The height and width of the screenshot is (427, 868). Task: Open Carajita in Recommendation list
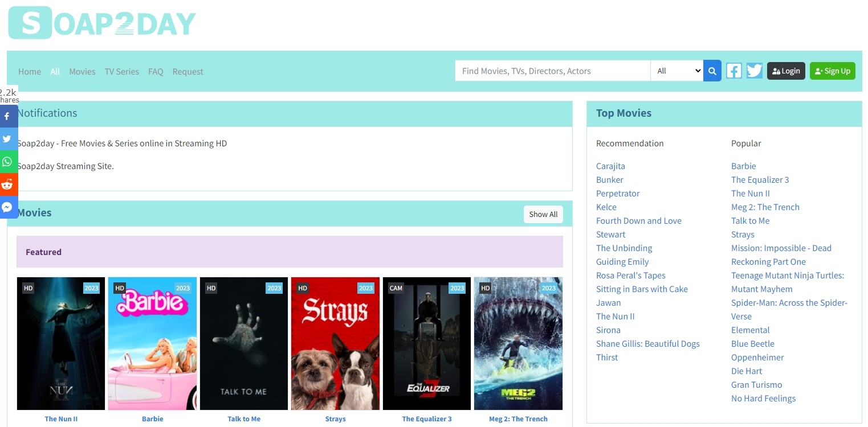pos(610,166)
